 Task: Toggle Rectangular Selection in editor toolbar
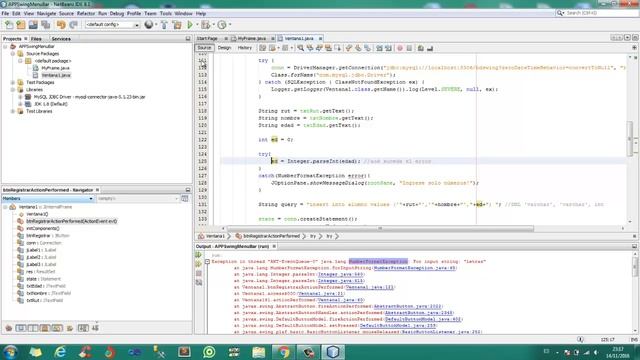[x=338, y=48]
